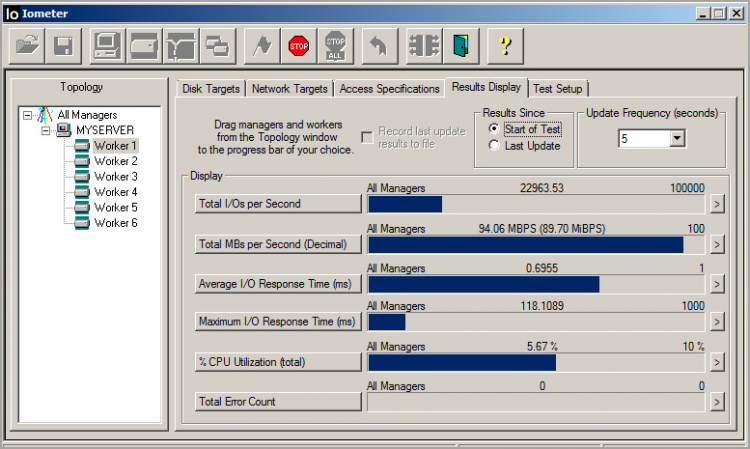The width and height of the screenshot is (750, 449).
Task: Click the disk icon beside Worker 5
Action: tap(82, 208)
